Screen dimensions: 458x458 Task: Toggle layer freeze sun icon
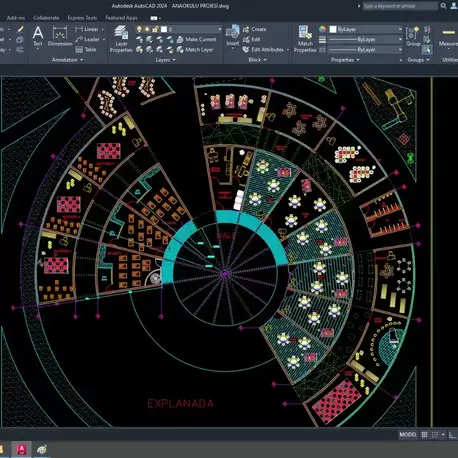click(x=147, y=29)
